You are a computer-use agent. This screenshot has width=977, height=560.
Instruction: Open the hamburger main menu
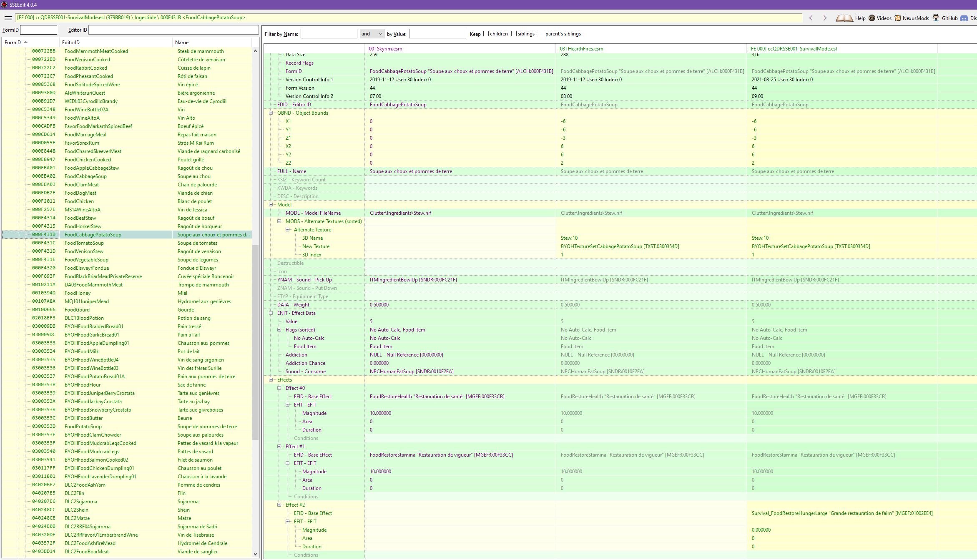8,18
